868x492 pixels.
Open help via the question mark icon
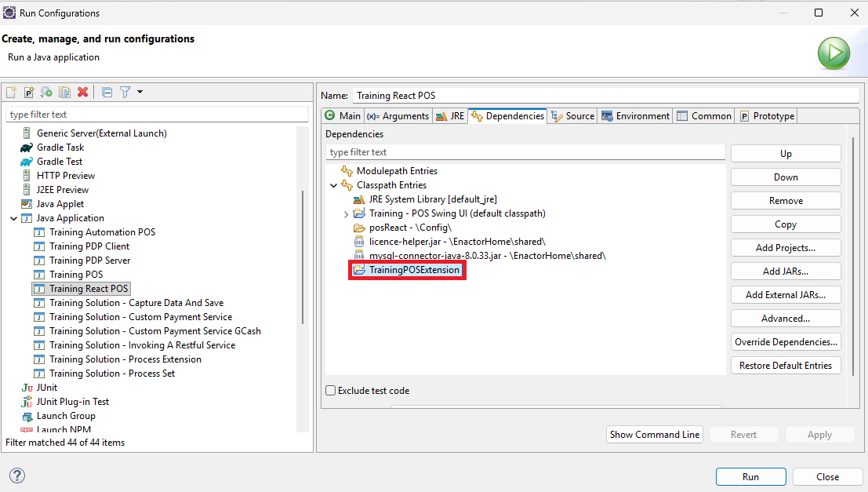[x=16, y=476]
